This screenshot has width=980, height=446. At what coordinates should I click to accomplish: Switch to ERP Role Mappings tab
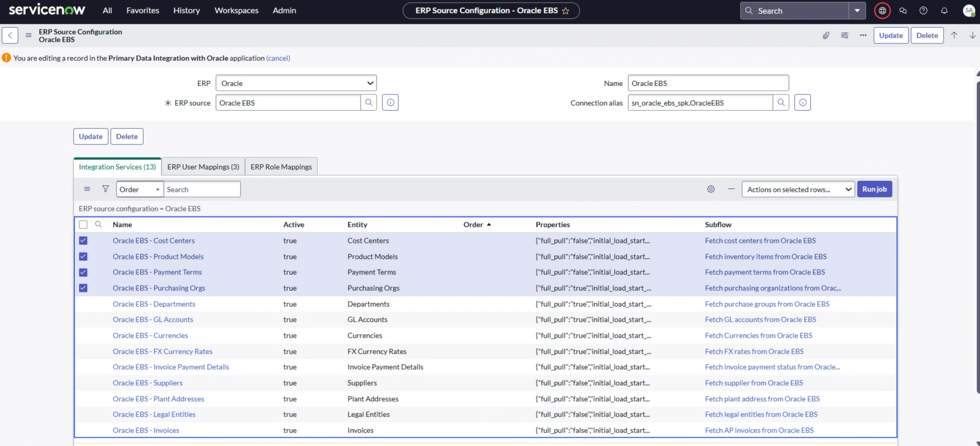[x=281, y=167]
